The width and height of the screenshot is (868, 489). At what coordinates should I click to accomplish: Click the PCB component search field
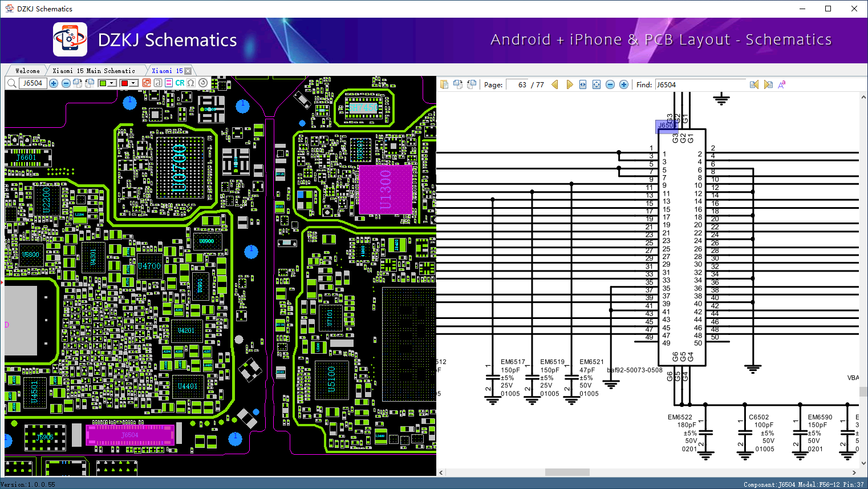point(33,83)
